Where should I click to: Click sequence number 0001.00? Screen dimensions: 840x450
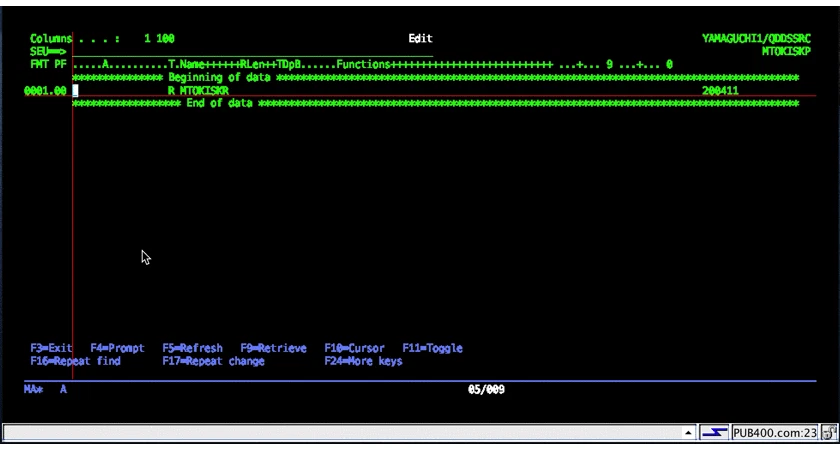click(x=46, y=91)
